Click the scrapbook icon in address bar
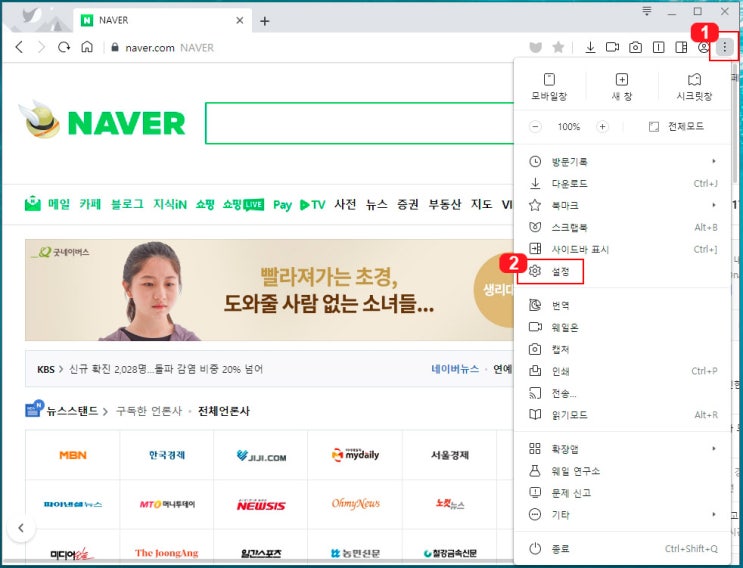This screenshot has height=568, width=743. point(535,47)
